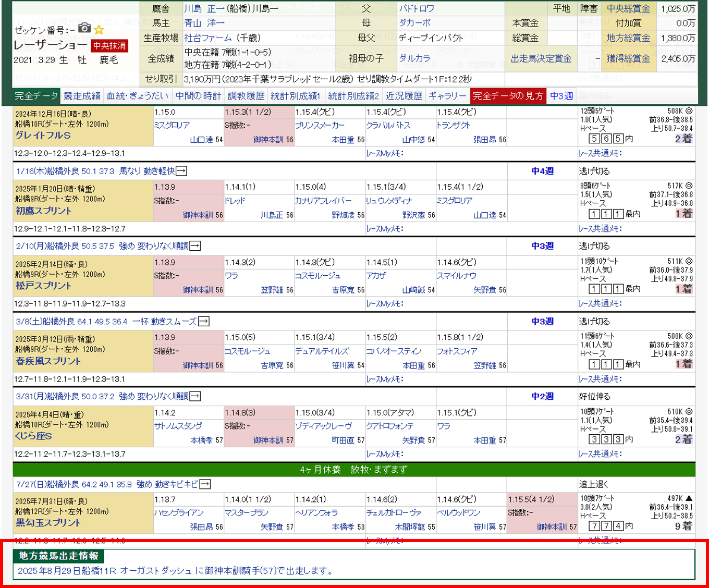The image size is (709, 588).
Task: Open horse リュウノメディナ link
Action: click(x=389, y=201)
